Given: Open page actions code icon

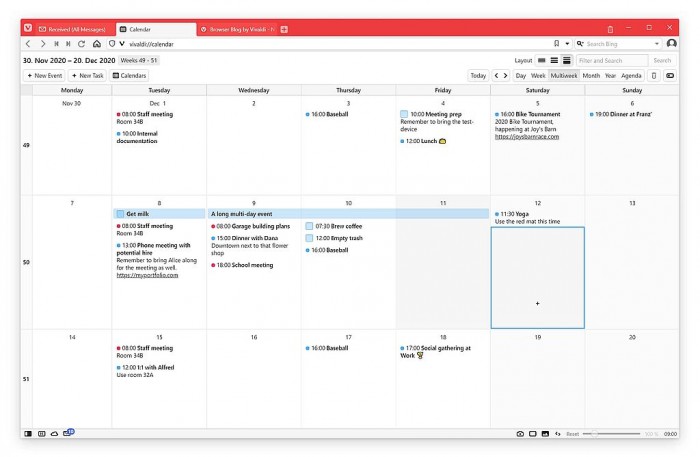Looking at the screenshot, I should coord(558,433).
